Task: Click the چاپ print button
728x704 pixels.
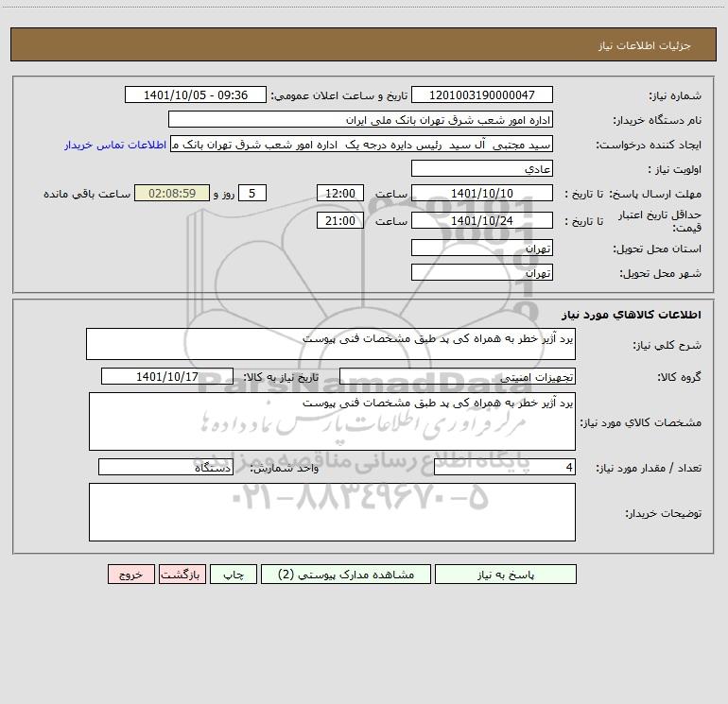Action: pyautogui.click(x=234, y=574)
